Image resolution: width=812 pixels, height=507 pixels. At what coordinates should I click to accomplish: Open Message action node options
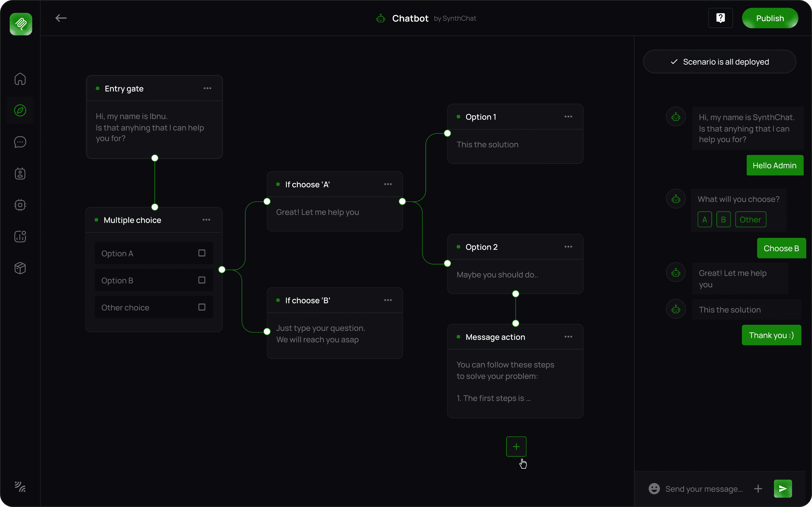[x=568, y=337]
